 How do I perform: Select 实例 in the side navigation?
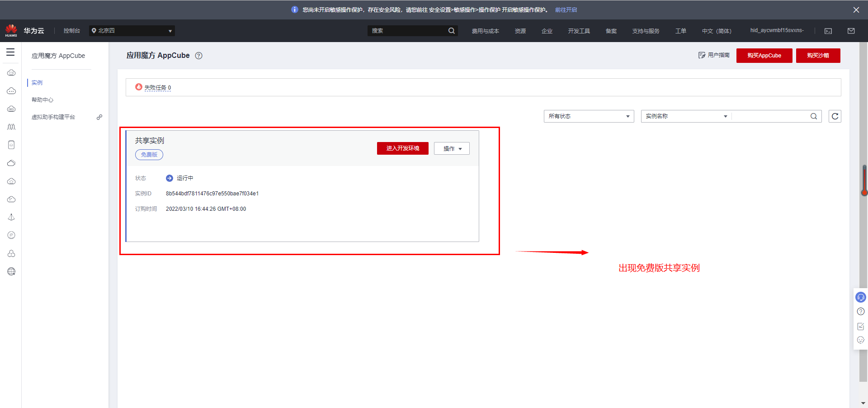pos(37,83)
